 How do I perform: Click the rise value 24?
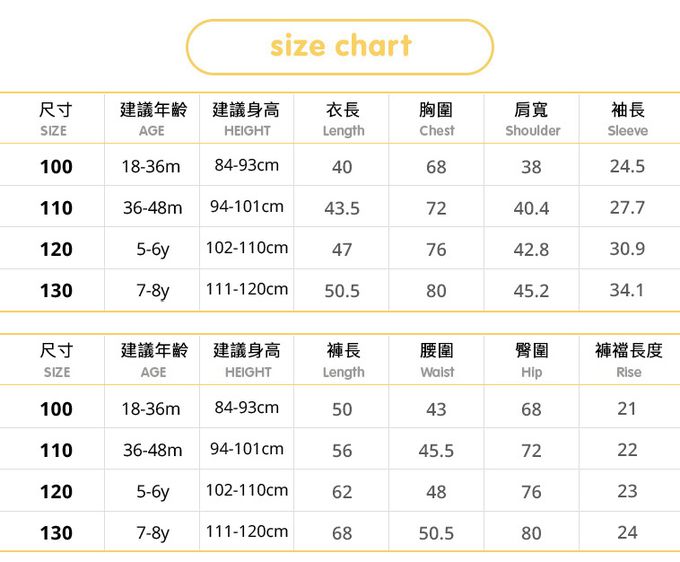(627, 532)
